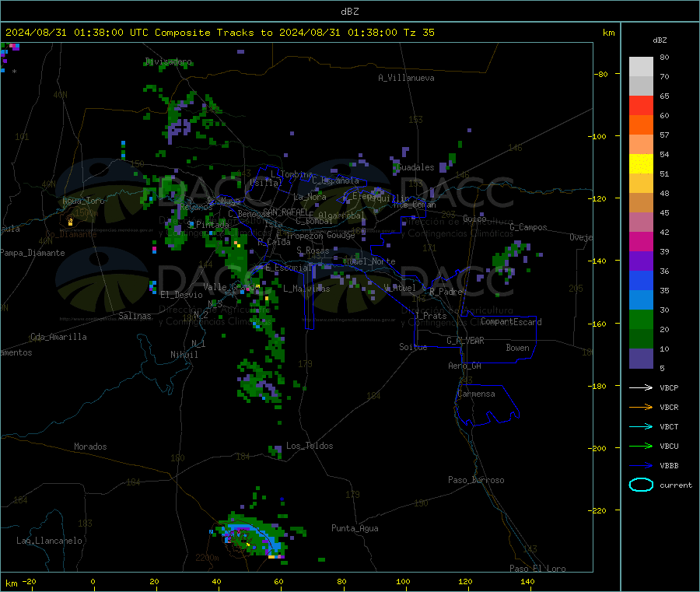Click the Morados location label
The width and height of the screenshot is (700, 592).
90,447
